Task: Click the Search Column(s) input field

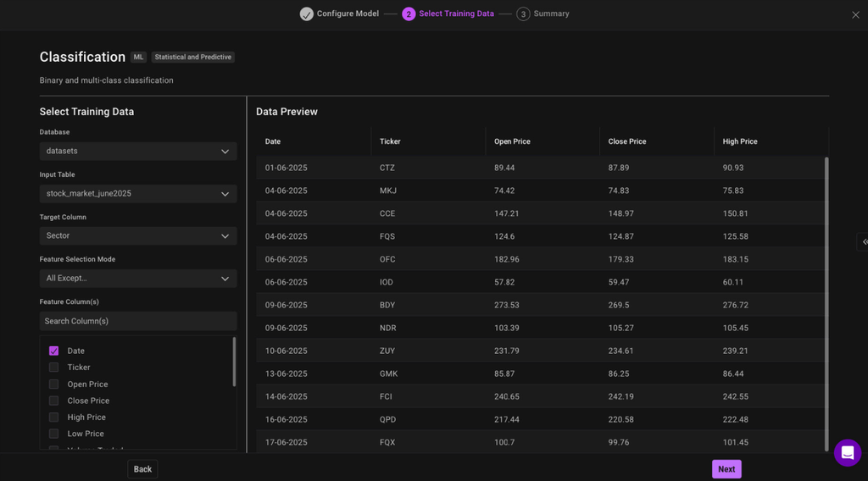Action: pos(138,321)
